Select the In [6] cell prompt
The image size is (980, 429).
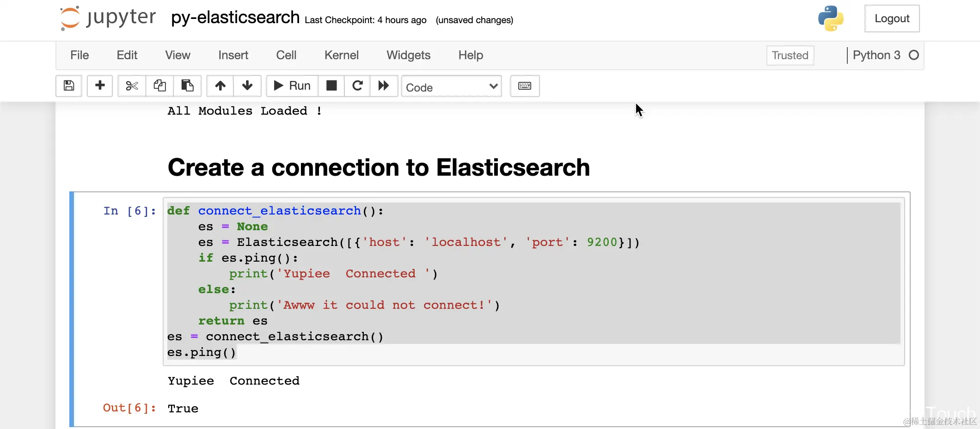pos(130,211)
